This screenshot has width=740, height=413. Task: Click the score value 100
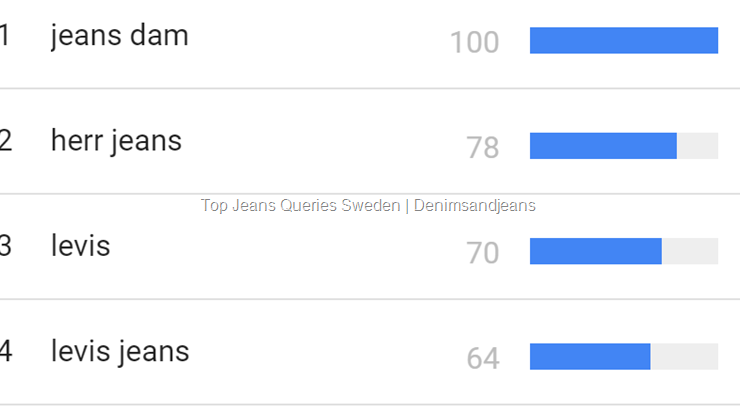click(x=474, y=43)
